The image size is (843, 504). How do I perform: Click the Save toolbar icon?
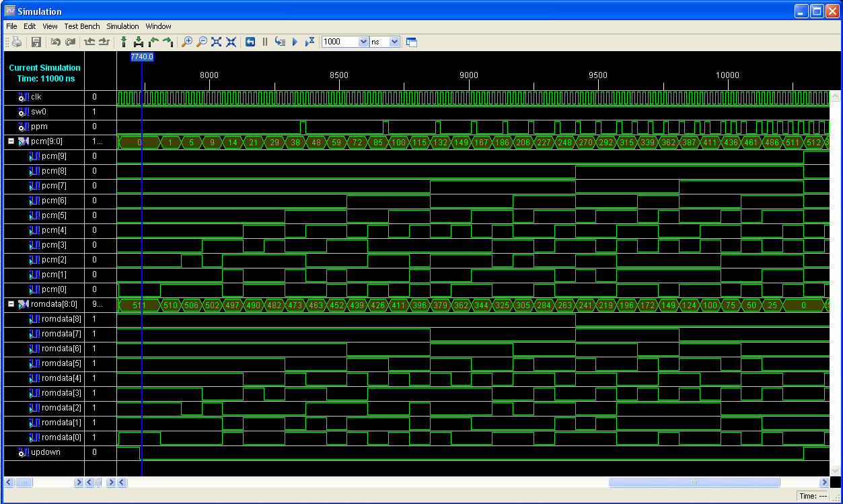[36, 42]
